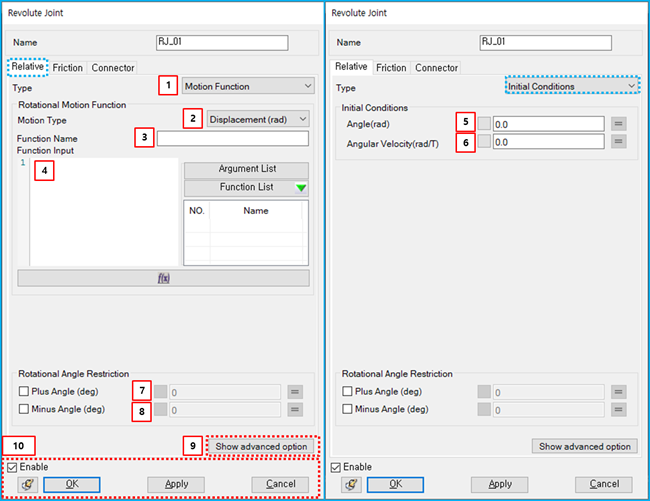650x501 pixels.
Task: Toggle Enable checkbox in left dialog
Action: click(x=12, y=467)
